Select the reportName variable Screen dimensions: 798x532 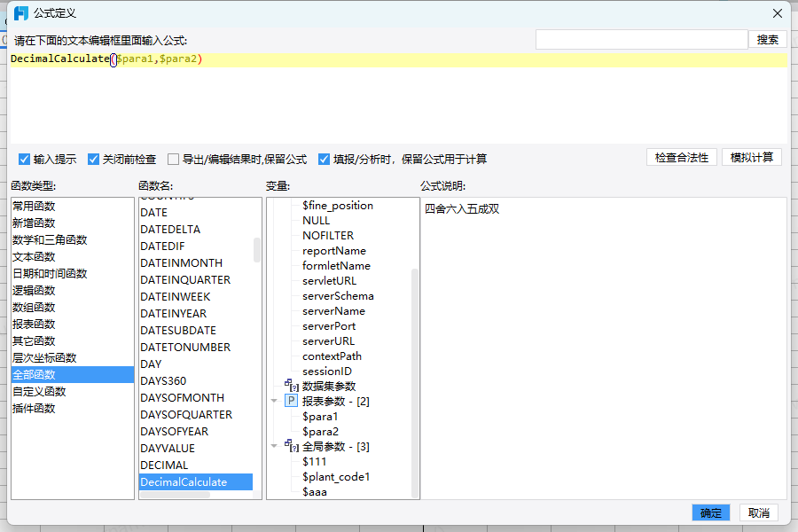[x=334, y=250]
